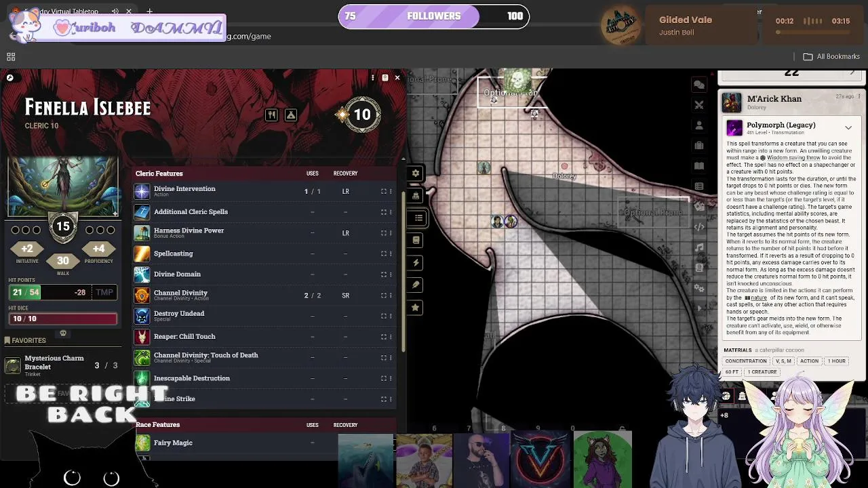Open the Biography feather tab
This screenshot has height=488, width=868.
pyautogui.click(x=416, y=285)
